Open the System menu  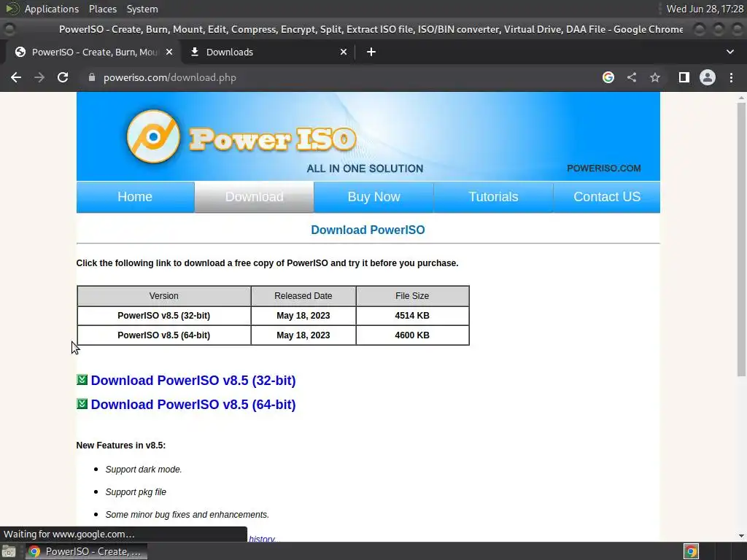[x=142, y=9]
